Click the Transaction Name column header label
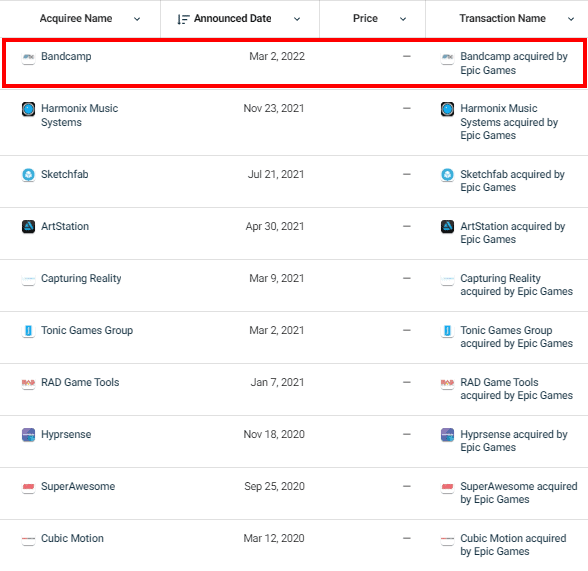The width and height of the screenshot is (588, 571). coord(502,18)
